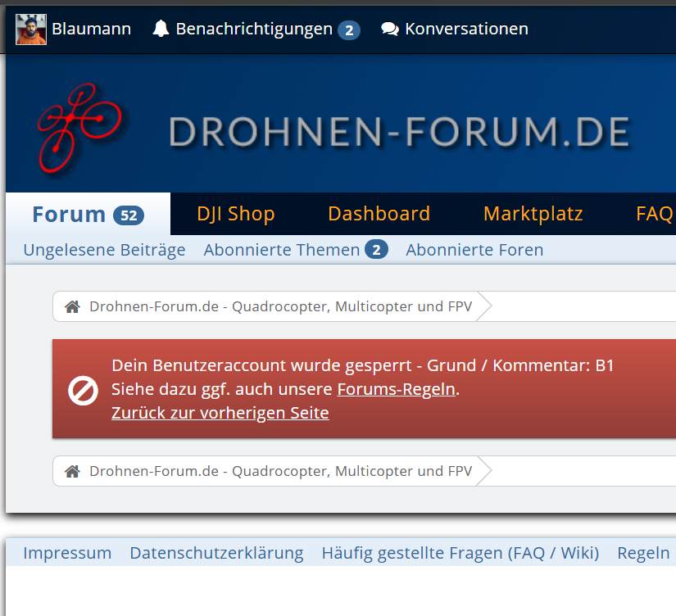Screen dimensions: 676x616
Task: Go to the Dashboard section
Action: (379, 214)
